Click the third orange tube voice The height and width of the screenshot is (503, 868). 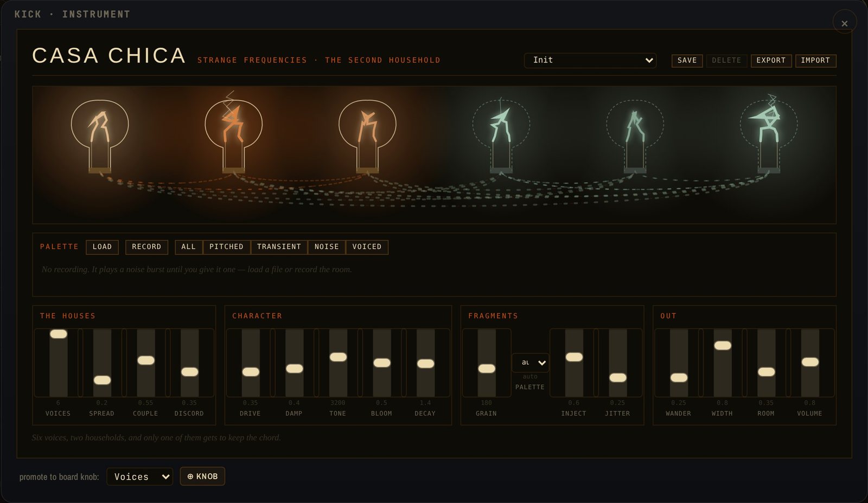point(367,136)
